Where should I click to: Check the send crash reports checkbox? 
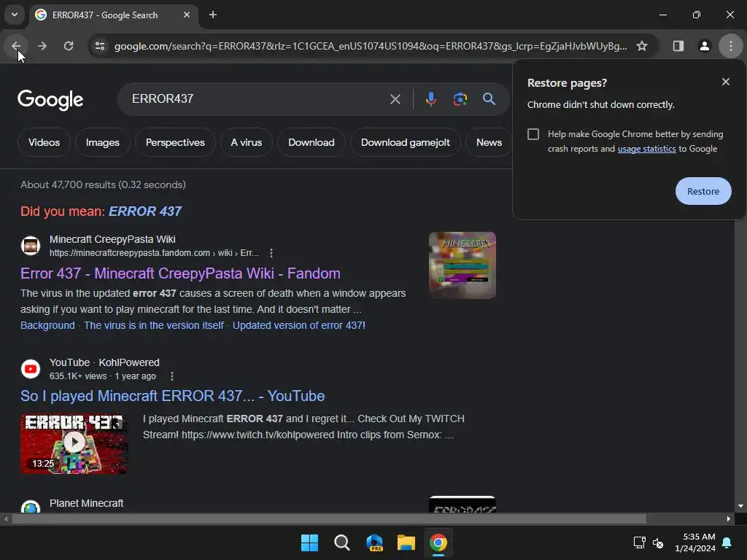[533, 134]
